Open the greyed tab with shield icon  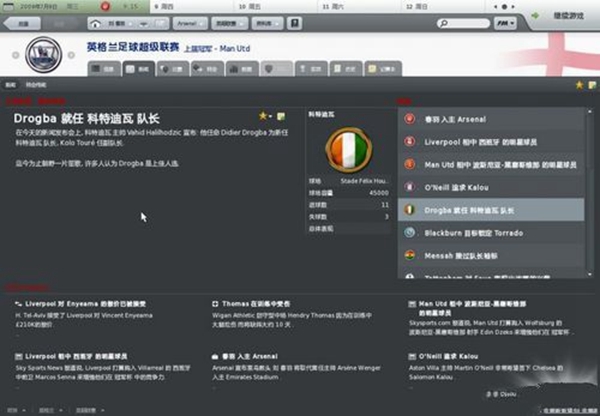click(x=276, y=69)
